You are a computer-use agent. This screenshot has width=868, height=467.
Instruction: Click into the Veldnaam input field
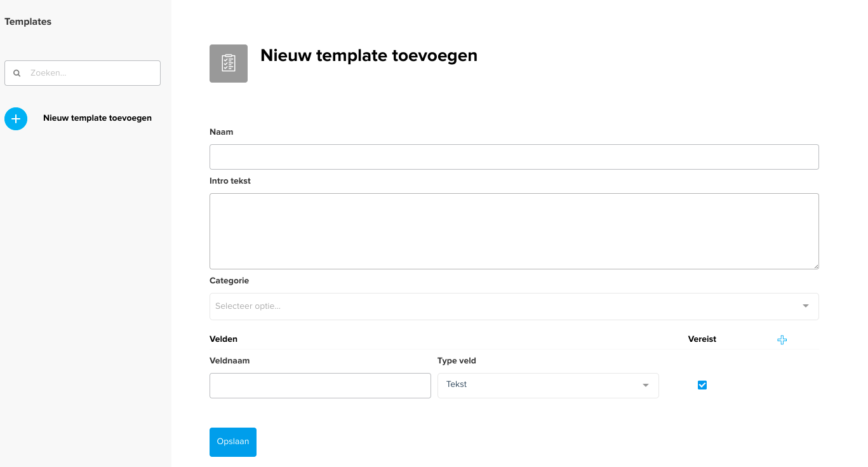[320, 386]
